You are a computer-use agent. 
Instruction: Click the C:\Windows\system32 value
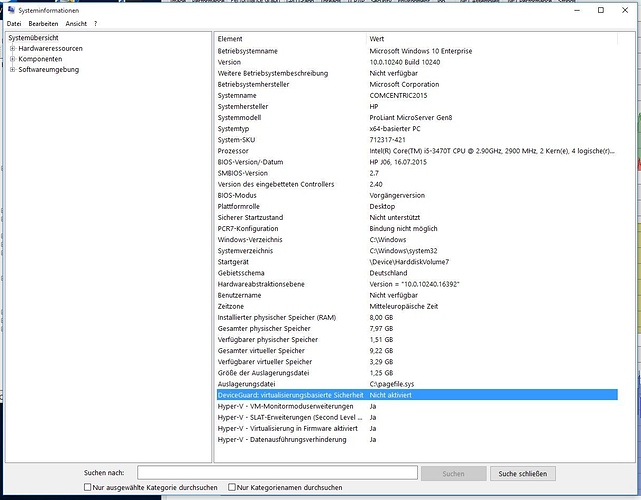403,251
